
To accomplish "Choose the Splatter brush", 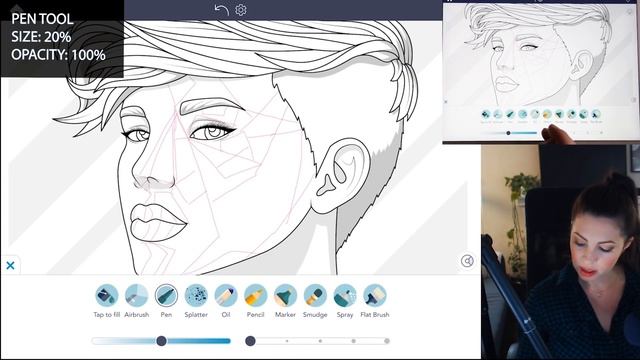I will (196, 296).
